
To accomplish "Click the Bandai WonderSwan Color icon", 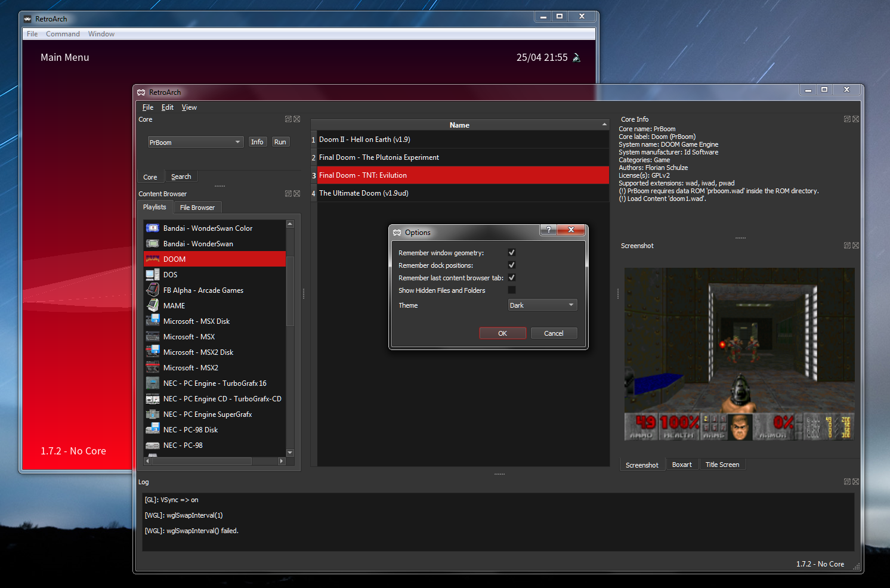I will click(153, 228).
